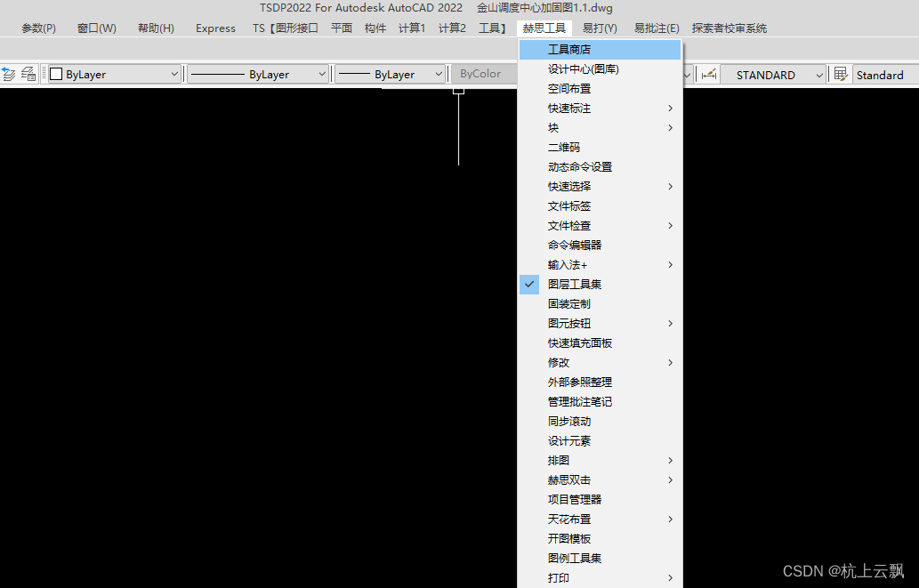Open 管理批注笔记 from the menu
This screenshot has height=588, width=919.
[601, 401]
